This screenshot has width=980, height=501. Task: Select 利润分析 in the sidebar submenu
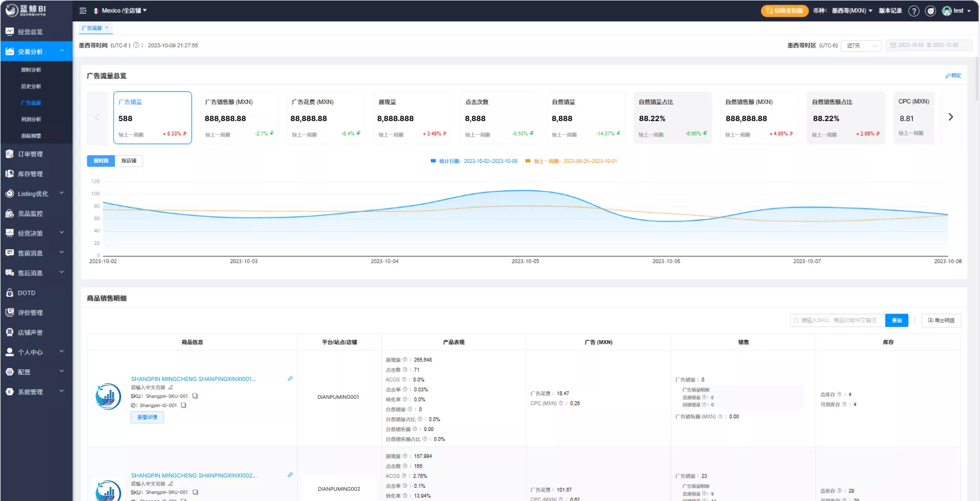[x=31, y=120]
